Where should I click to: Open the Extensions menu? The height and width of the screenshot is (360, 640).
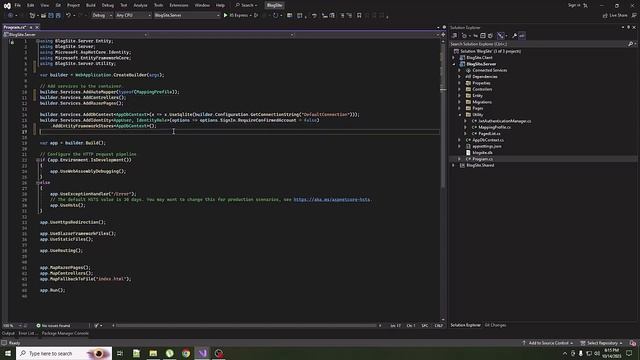(x=179, y=5)
